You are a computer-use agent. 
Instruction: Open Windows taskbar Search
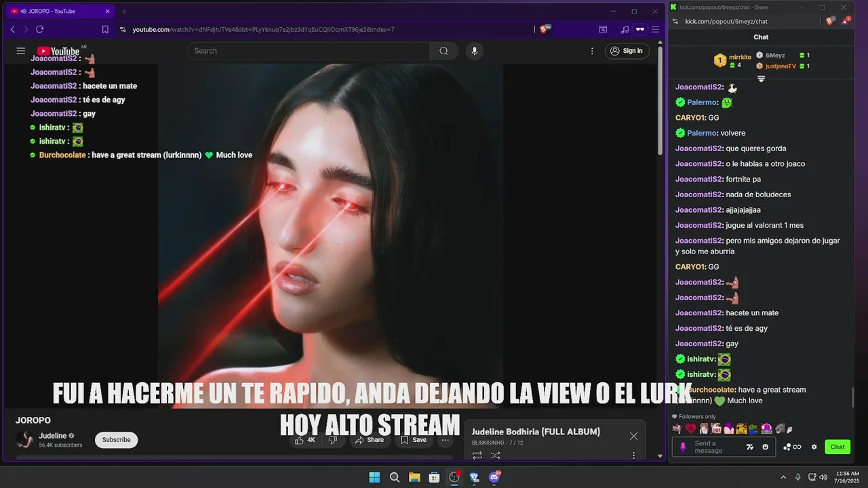pyautogui.click(x=395, y=477)
